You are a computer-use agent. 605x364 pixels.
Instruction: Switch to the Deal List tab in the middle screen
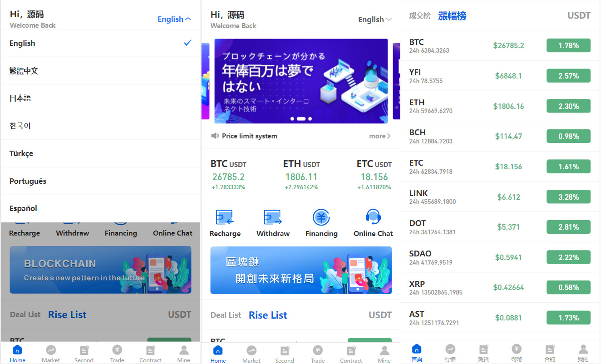[226, 315]
